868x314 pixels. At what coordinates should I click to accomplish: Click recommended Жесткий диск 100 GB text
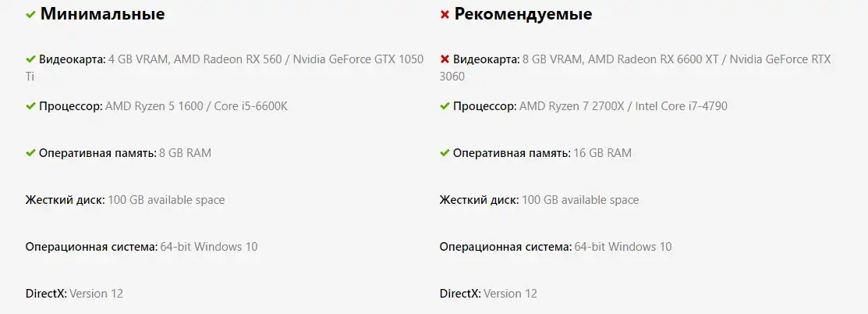(x=580, y=200)
